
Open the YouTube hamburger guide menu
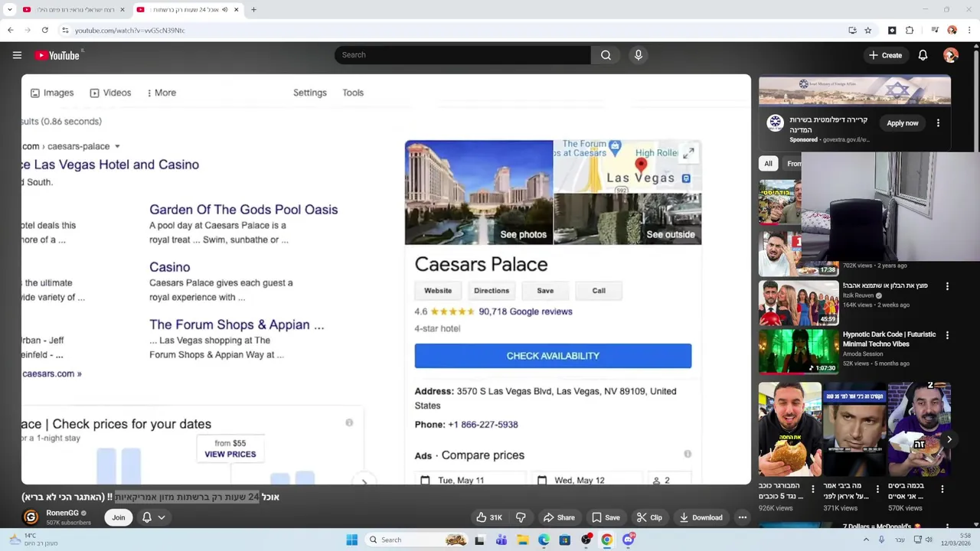(x=17, y=55)
